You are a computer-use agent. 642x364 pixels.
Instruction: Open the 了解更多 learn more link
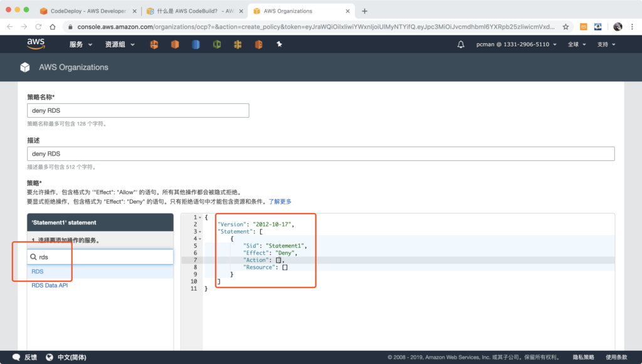pos(280,202)
